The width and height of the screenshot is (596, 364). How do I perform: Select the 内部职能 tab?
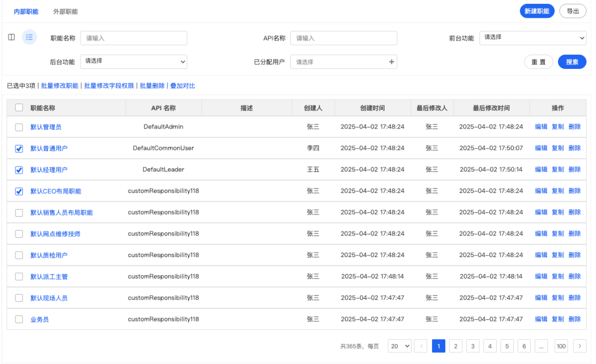pyautogui.click(x=26, y=12)
